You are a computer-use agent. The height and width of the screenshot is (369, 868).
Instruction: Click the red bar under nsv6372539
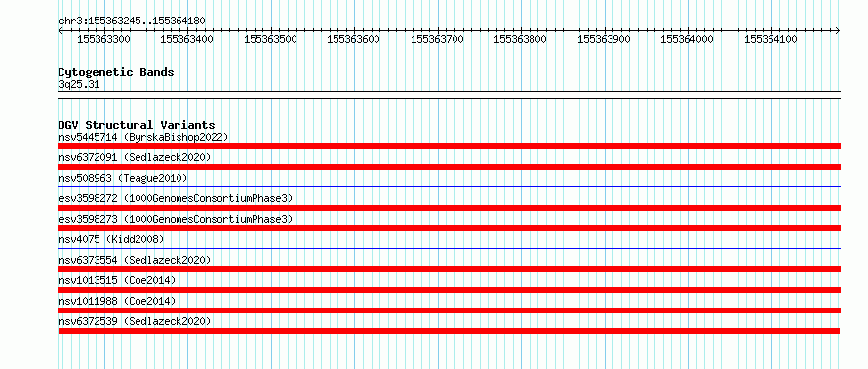(x=449, y=331)
